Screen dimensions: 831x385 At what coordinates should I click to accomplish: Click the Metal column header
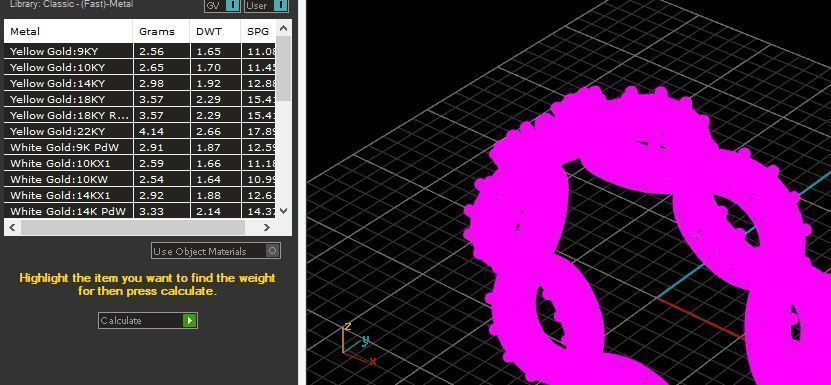click(x=68, y=31)
